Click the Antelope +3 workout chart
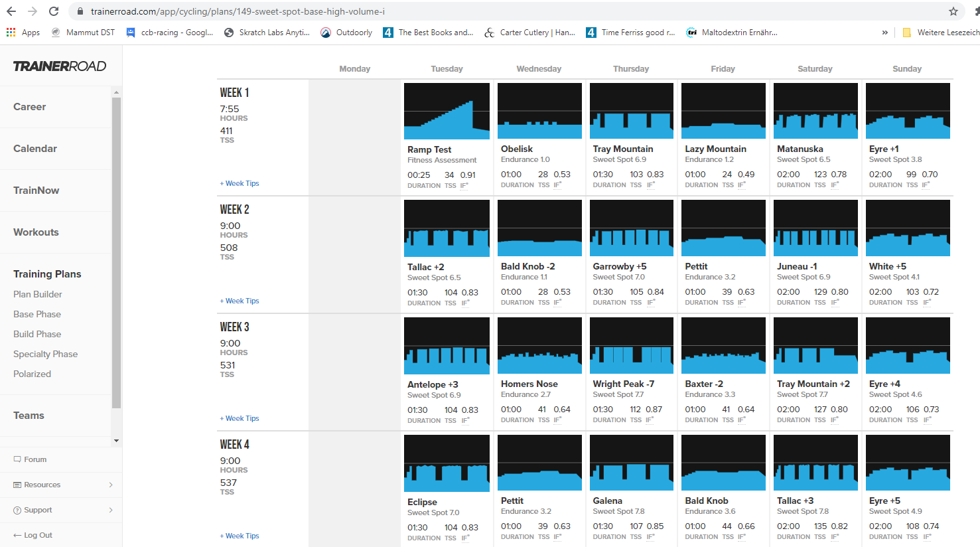980x547 pixels. [447, 346]
